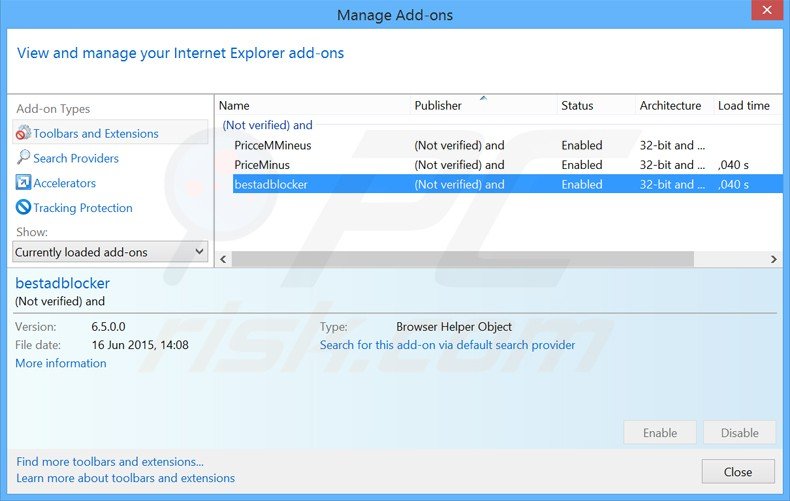The width and height of the screenshot is (790, 501).
Task: Select the PricceMMineus add-on
Action: tap(273, 145)
